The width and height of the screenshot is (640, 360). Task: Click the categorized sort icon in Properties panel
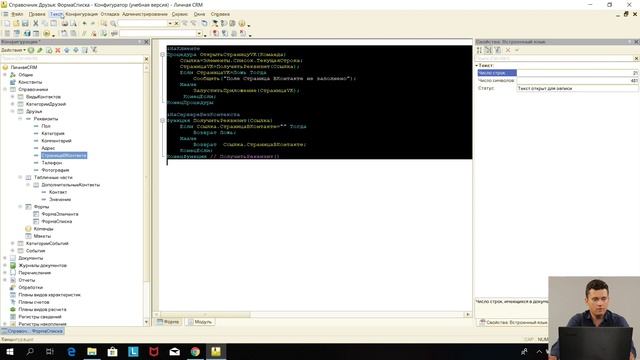click(x=488, y=50)
